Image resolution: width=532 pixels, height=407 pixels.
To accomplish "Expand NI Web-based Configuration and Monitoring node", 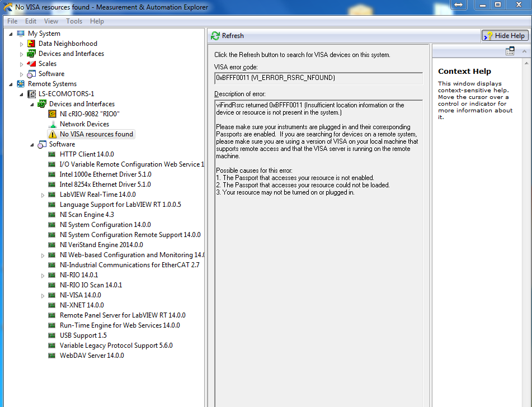I will (43, 255).
